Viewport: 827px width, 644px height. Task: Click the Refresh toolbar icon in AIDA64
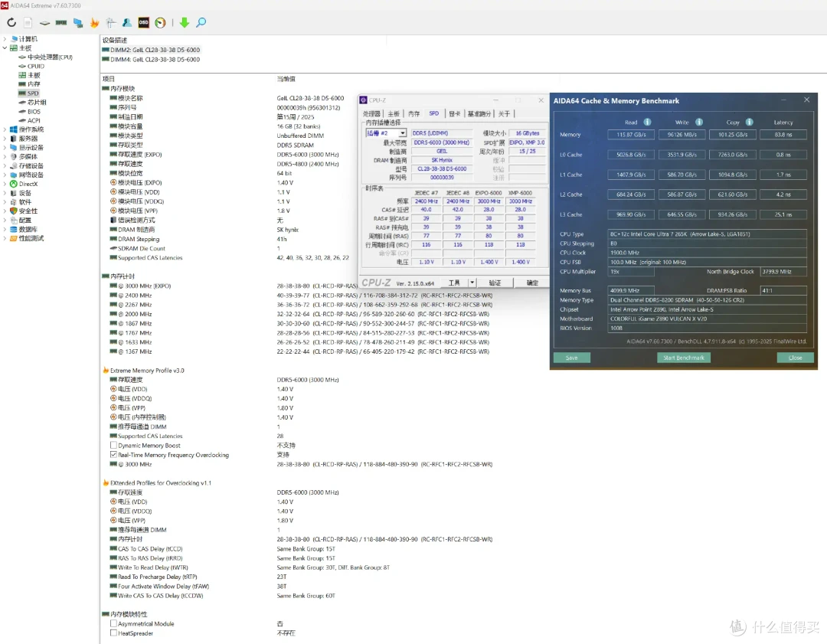tap(11, 23)
